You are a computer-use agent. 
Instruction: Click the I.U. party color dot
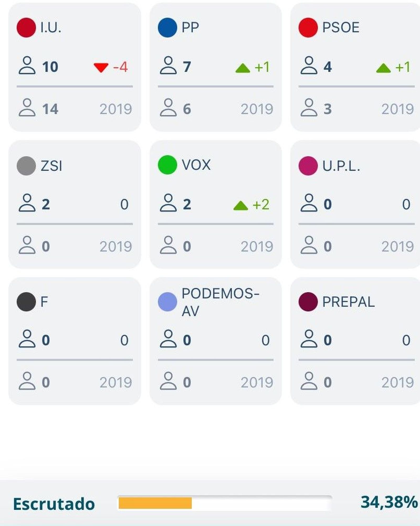coord(26,28)
